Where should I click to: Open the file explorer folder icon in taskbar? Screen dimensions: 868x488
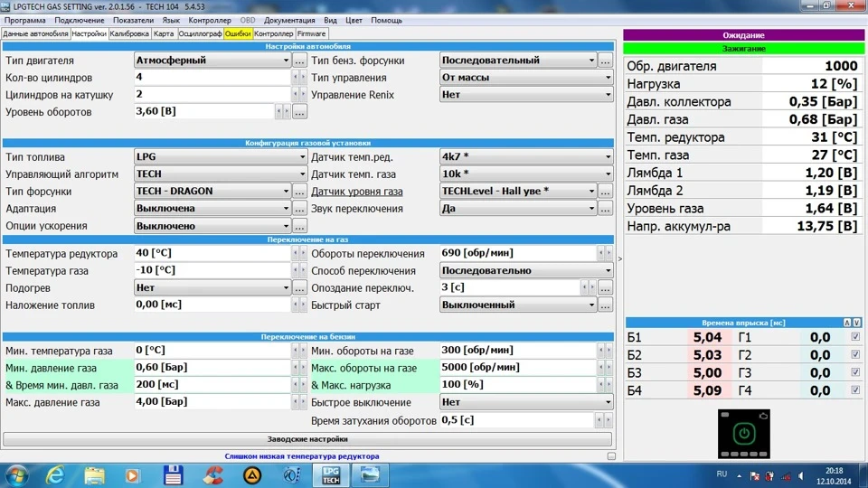[94, 475]
